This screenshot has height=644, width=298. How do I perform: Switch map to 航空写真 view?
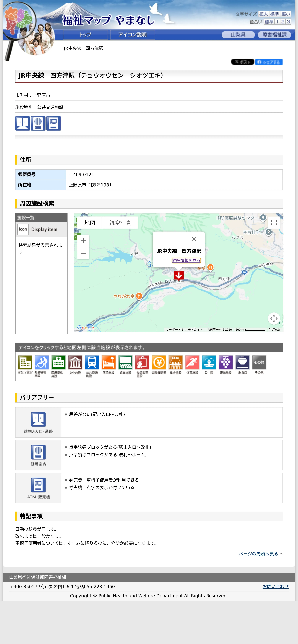(120, 223)
